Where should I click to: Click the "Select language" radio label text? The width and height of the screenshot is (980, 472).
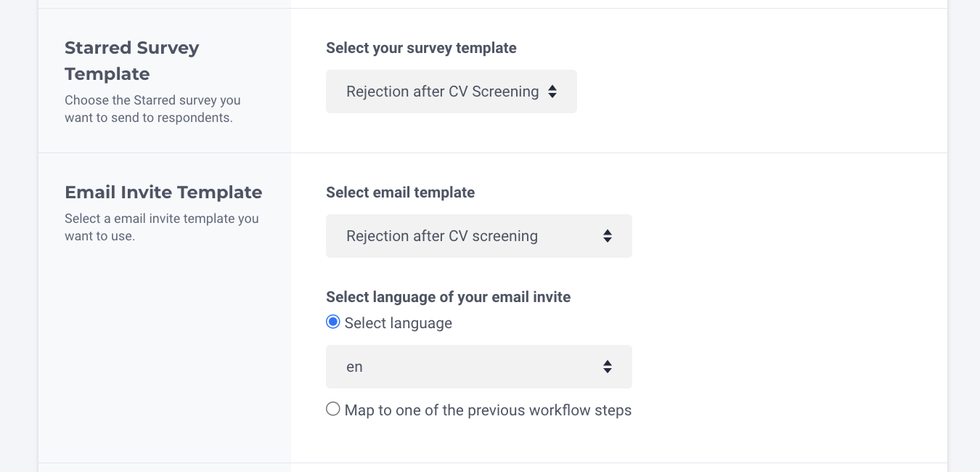[x=398, y=323]
